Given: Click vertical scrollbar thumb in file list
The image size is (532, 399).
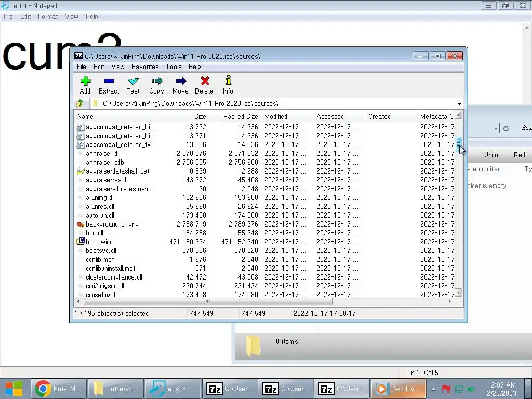Looking at the screenshot, I should 459,145.
